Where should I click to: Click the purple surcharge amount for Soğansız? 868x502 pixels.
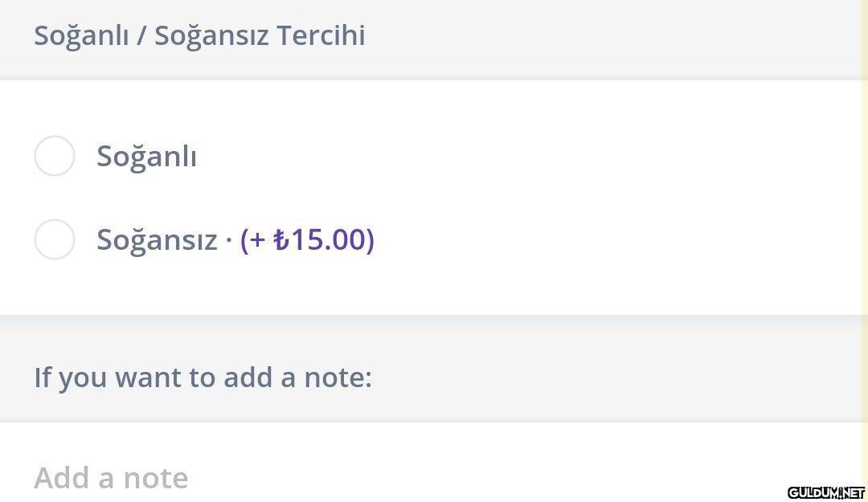[307, 239]
